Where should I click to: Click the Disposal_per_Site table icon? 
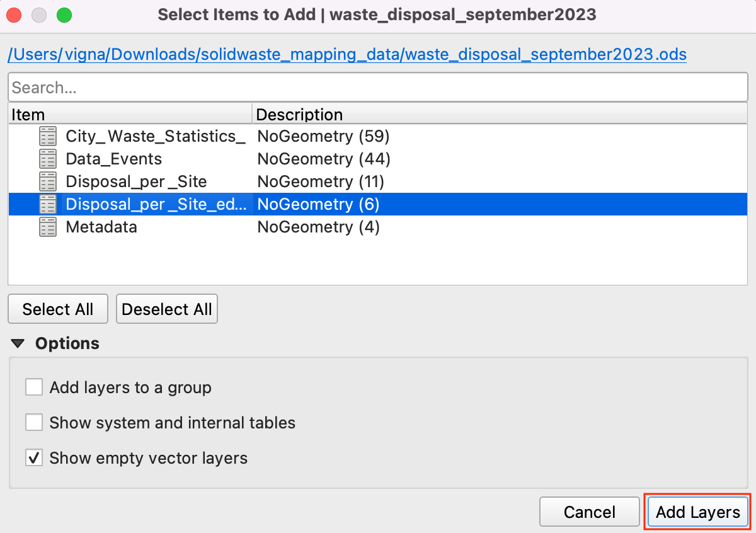click(48, 181)
